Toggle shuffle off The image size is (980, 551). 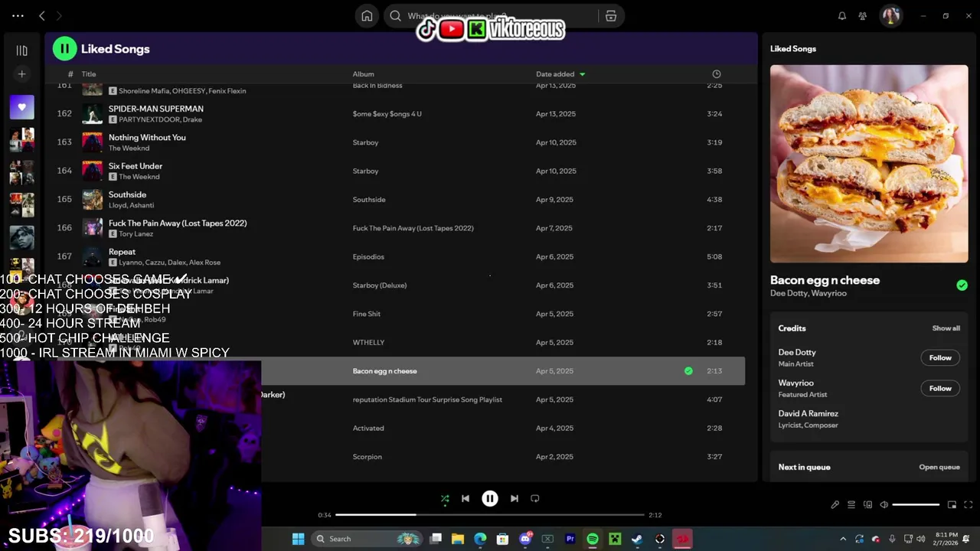tap(445, 499)
